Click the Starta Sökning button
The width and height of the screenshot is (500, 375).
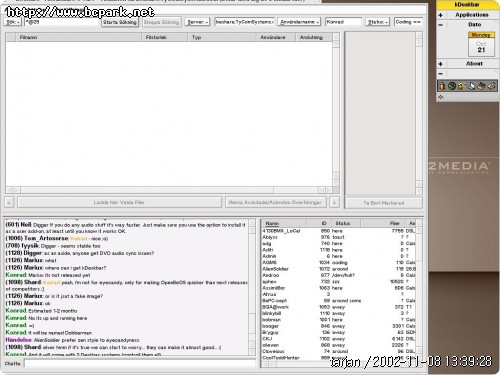click(x=120, y=22)
